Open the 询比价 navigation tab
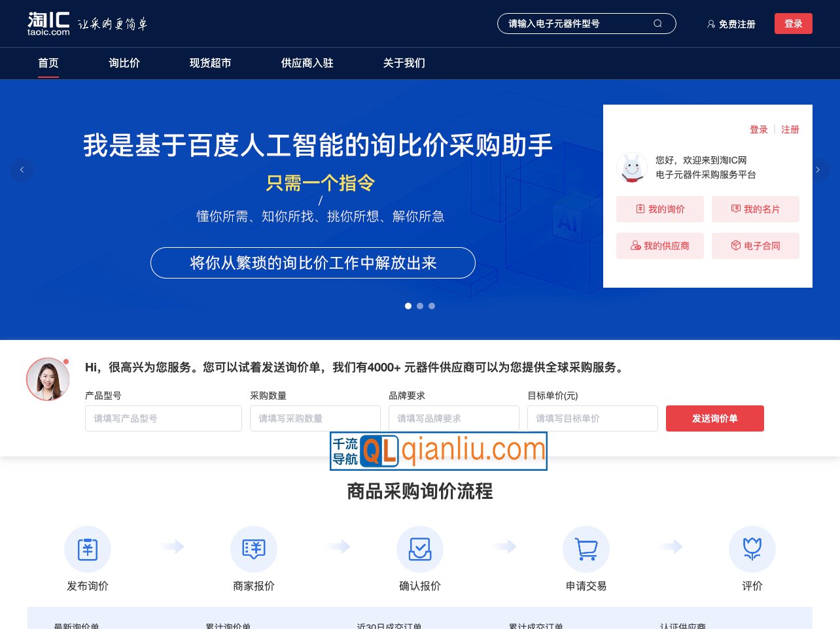Viewport: 840px width, 629px height. tap(124, 63)
